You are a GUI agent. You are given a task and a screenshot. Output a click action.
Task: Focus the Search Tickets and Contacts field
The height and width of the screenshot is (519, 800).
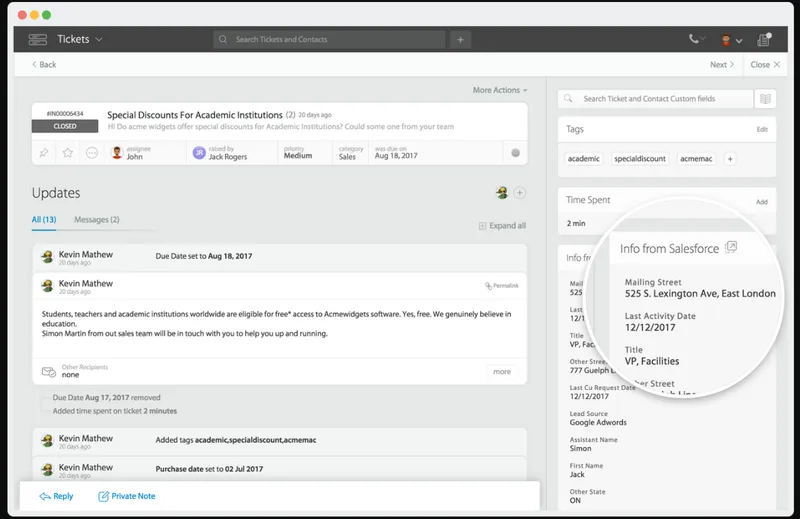tap(329, 39)
